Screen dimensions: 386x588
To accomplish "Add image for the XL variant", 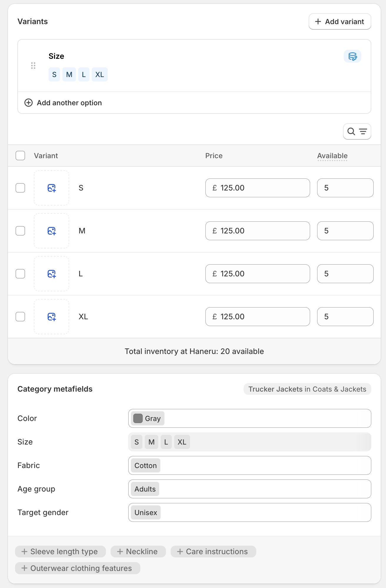I will tap(51, 317).
